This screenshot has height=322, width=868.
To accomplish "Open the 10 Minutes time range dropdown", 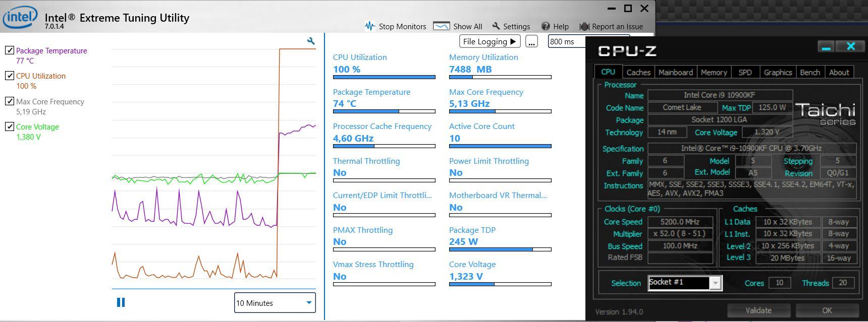I will coord(275,303).
